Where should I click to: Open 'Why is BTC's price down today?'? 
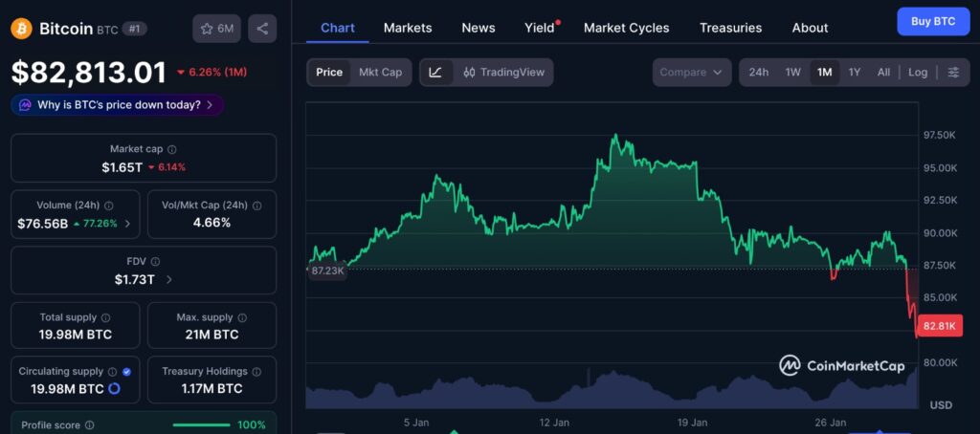click(x=118, y=105)
